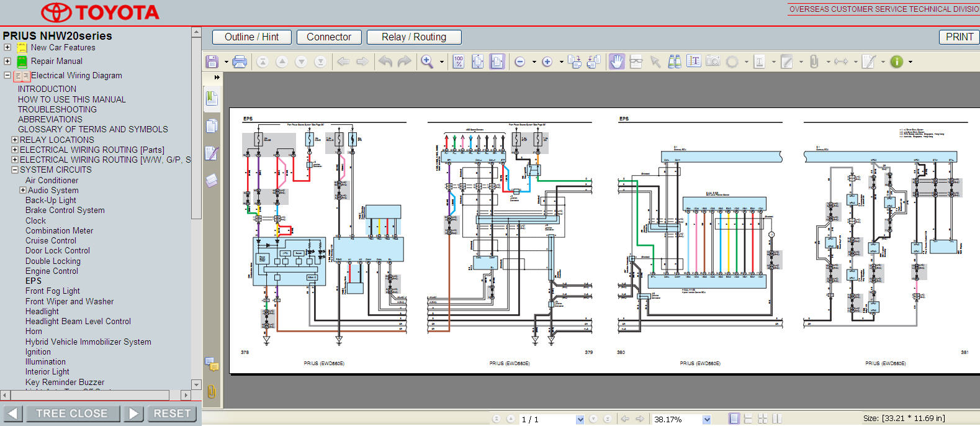This screenshot has width=980, height=426.
Task: Set zoom to actual size 100%
Action: tap(459, 61)
